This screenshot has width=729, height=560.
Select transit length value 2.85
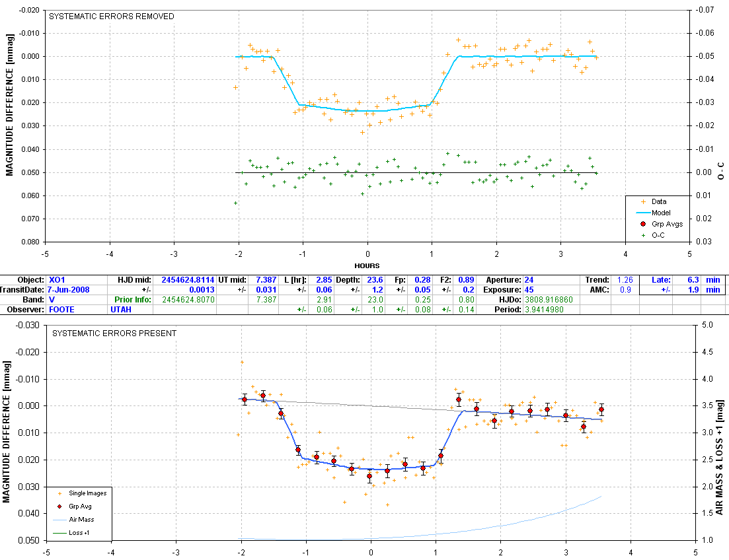point(324,280)
